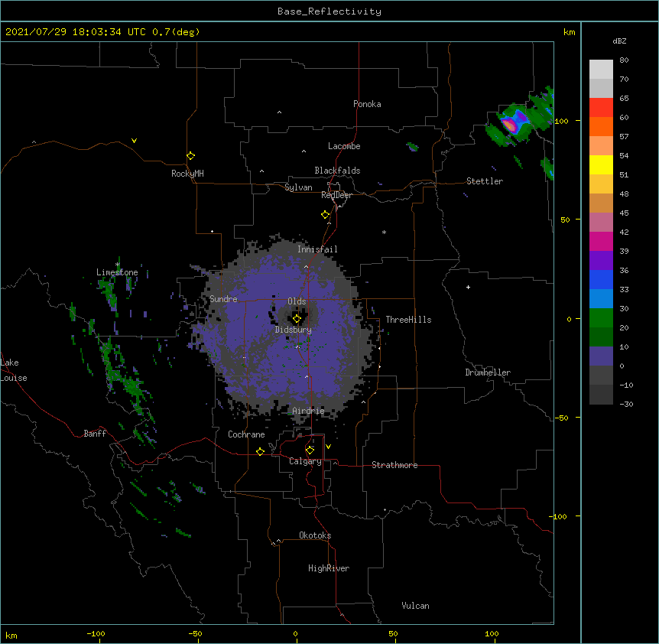Click the Lacombe city label
Image resolution: width=659 pixels, height=644 pixels.
click(x=344, y=146)
